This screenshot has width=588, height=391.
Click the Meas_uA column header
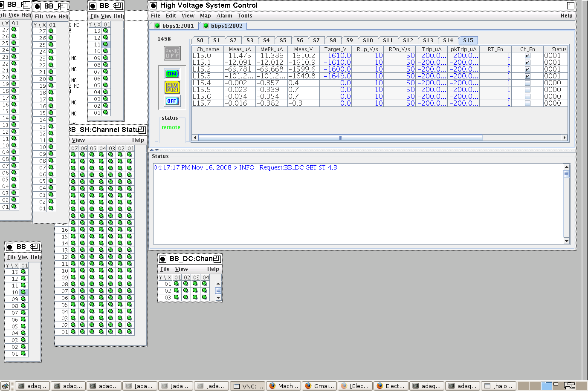click(240, 49)
